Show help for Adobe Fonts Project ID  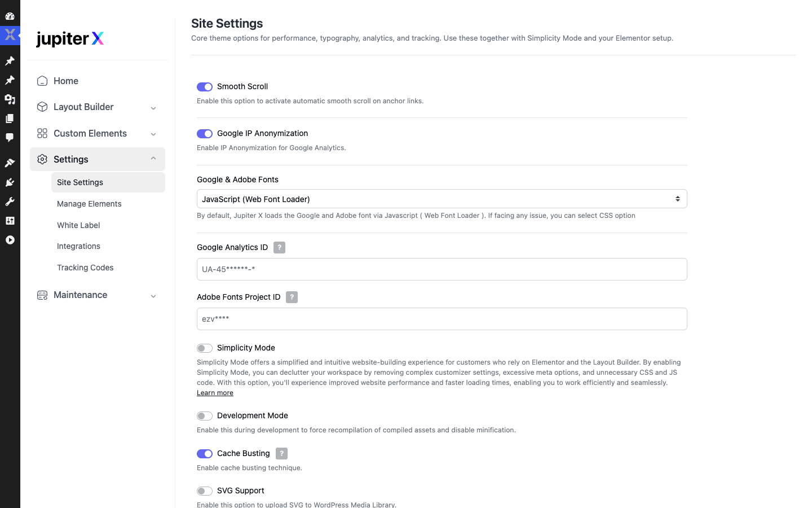(x=292, y=297)
